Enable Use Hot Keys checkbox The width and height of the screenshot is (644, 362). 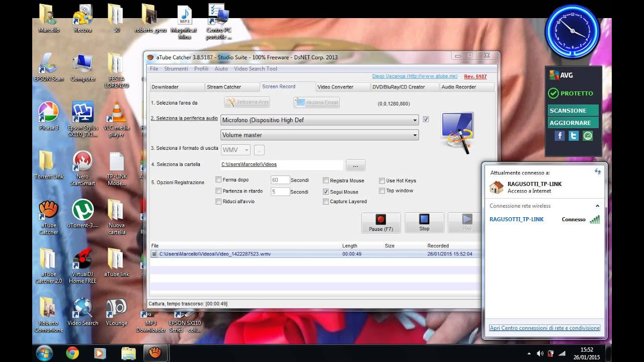click(382, 180)
